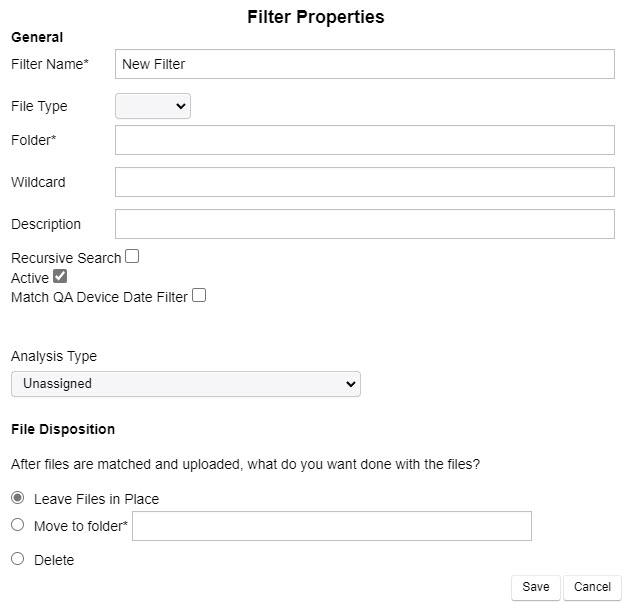Image resolution: width=624 pixels, height=605 pixels.
Task: Click the Filter Name text field
Action: [364, 64]
